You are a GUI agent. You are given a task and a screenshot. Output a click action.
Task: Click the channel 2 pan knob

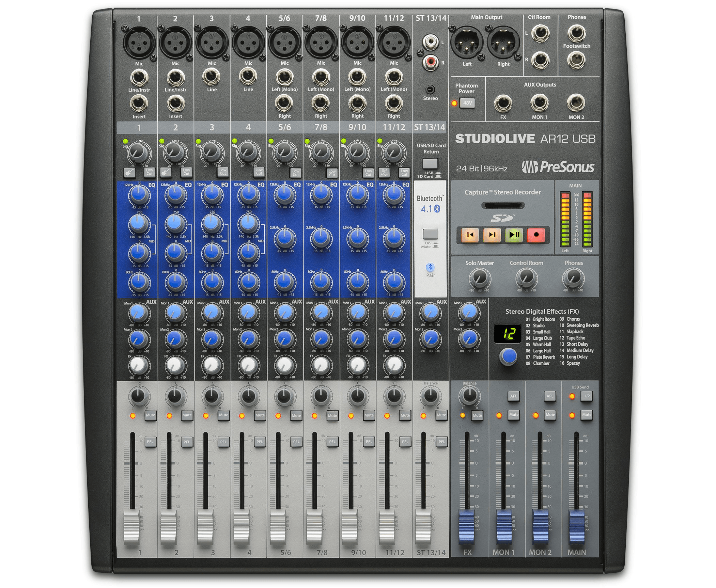(175, 396)
